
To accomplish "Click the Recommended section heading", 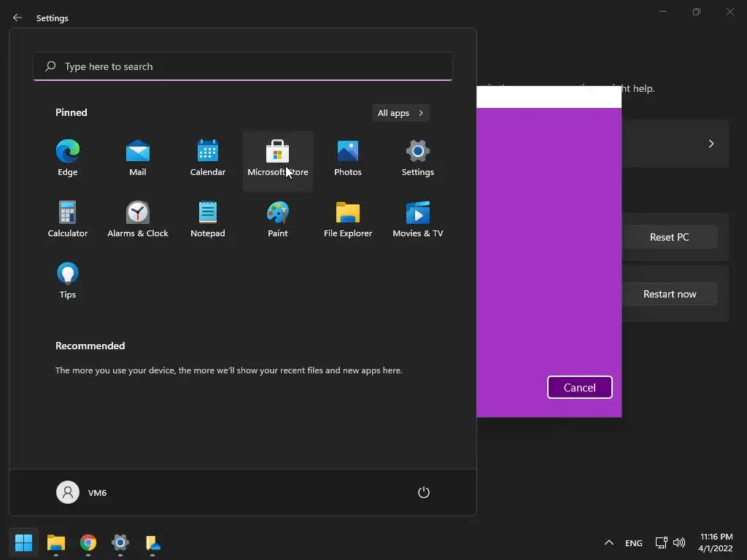I will click(90, 346).
